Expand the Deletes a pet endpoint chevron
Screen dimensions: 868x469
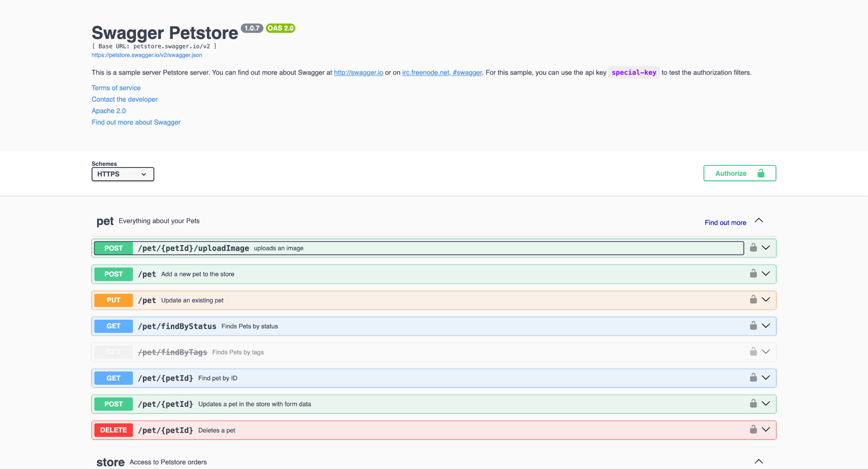(x=766, y=430)
